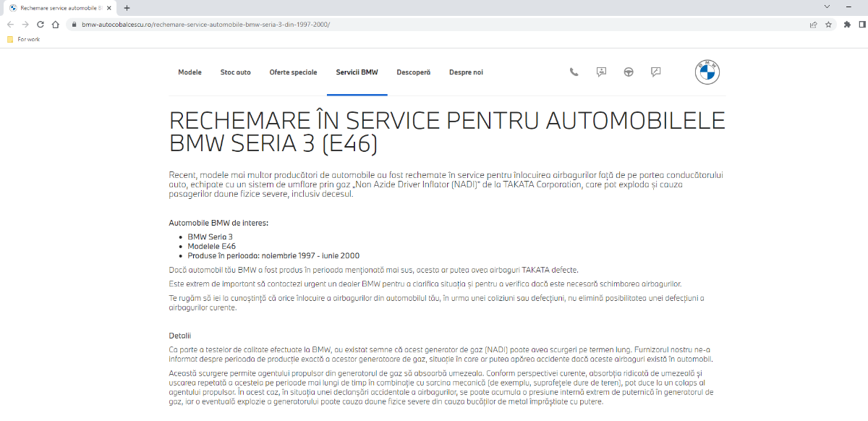This screenshot has height=421, width=868.
Task: Open the Descoperă menu
Action: [x=414, y=72]
